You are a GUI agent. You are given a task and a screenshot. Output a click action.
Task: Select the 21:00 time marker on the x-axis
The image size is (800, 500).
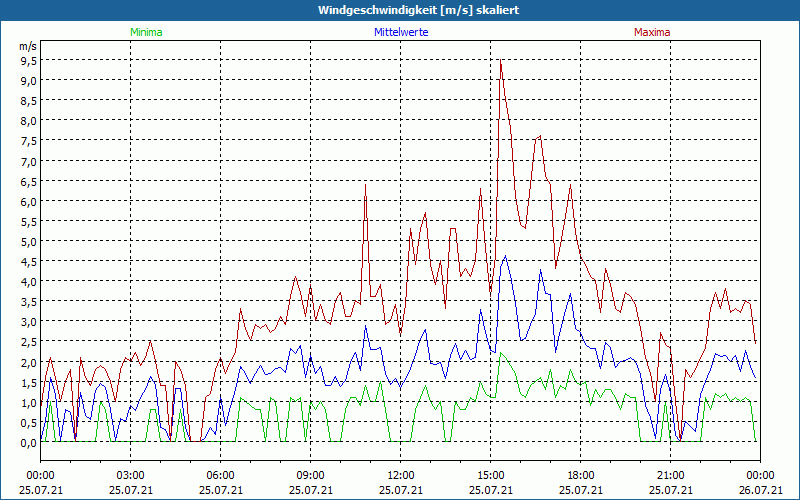671,475
